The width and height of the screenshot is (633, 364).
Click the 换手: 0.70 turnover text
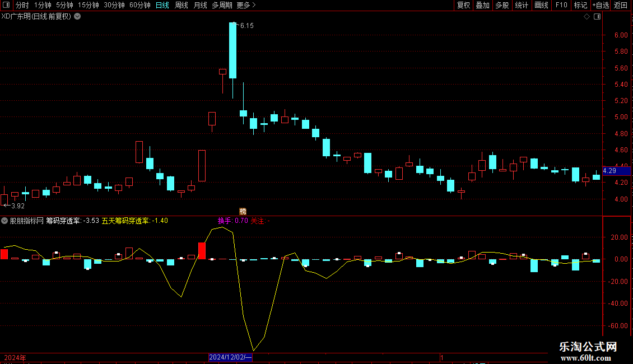233,221
